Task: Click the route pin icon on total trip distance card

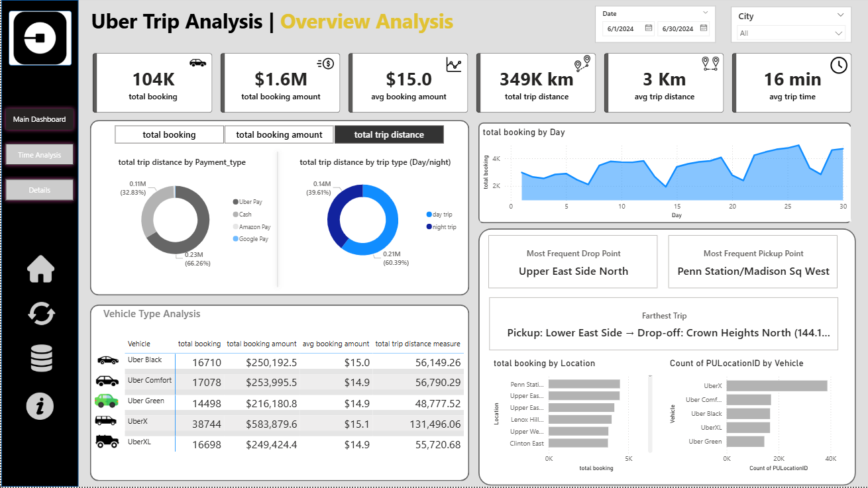Action: click(582, 64)
